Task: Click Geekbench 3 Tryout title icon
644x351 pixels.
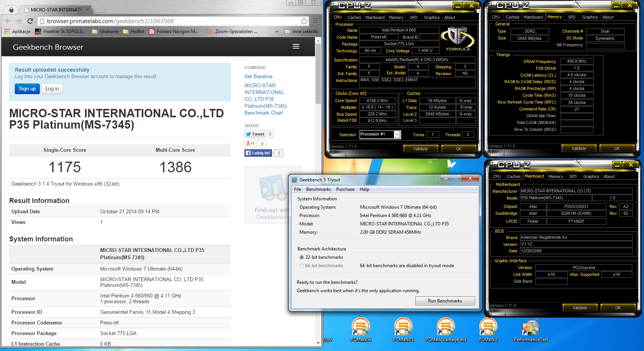Action: 294,180
